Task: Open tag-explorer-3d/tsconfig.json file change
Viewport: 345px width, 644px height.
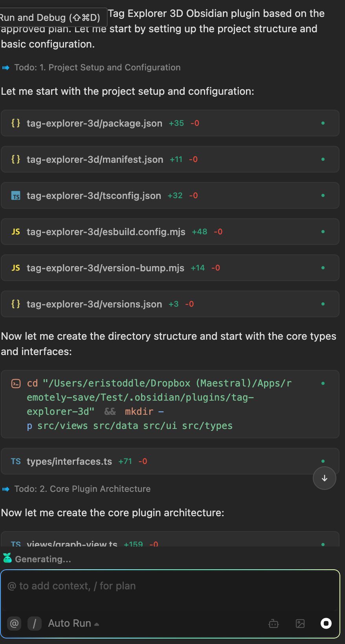Action: (94, 196)
